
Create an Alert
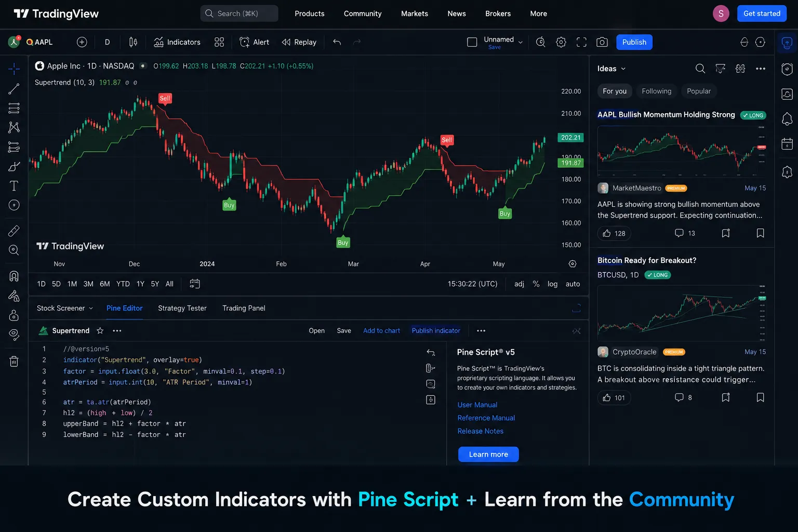[x=255, y=42]
